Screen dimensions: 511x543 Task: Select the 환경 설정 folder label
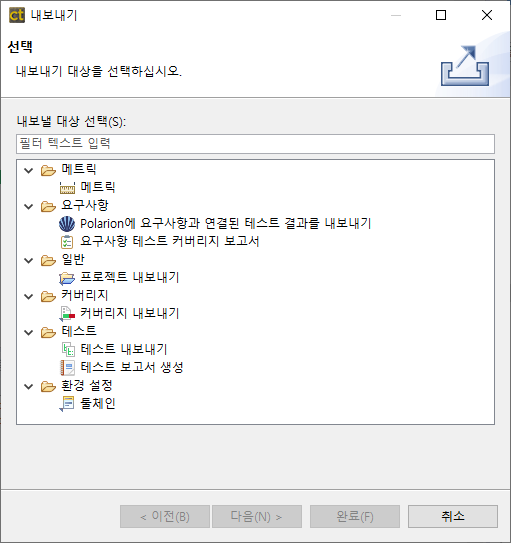tap(87, 385)
